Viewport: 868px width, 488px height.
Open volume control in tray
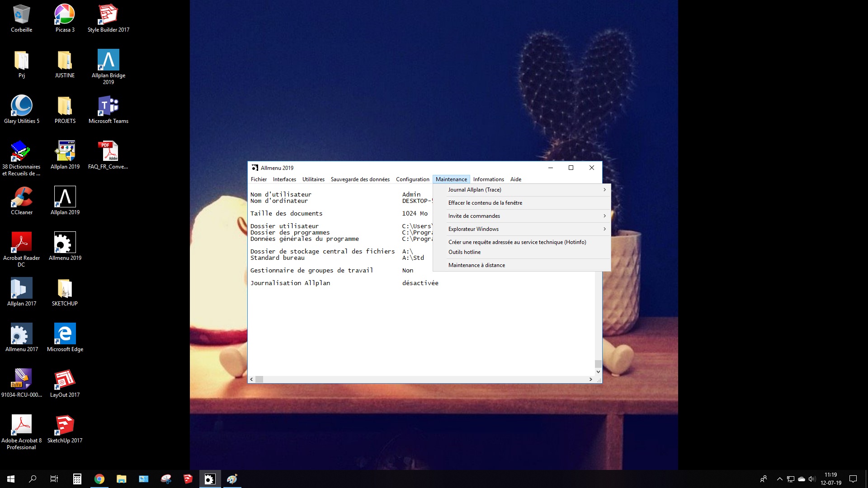[x=812, y=479]
